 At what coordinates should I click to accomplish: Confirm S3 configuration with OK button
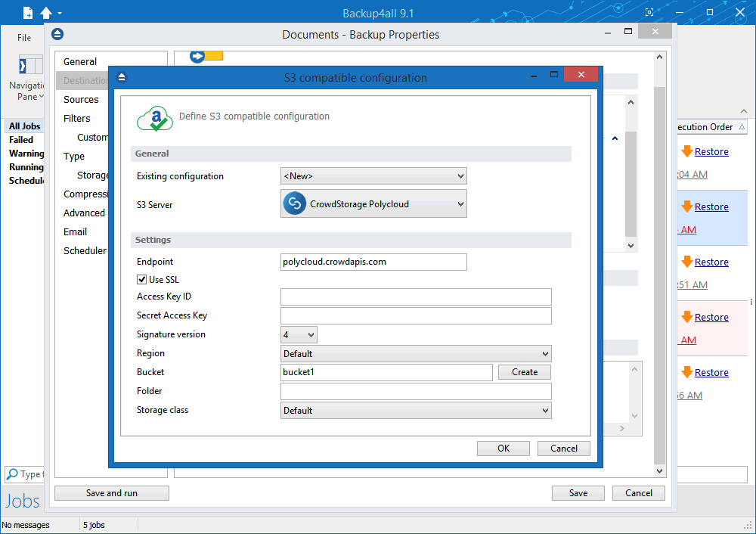click(503, 448)
